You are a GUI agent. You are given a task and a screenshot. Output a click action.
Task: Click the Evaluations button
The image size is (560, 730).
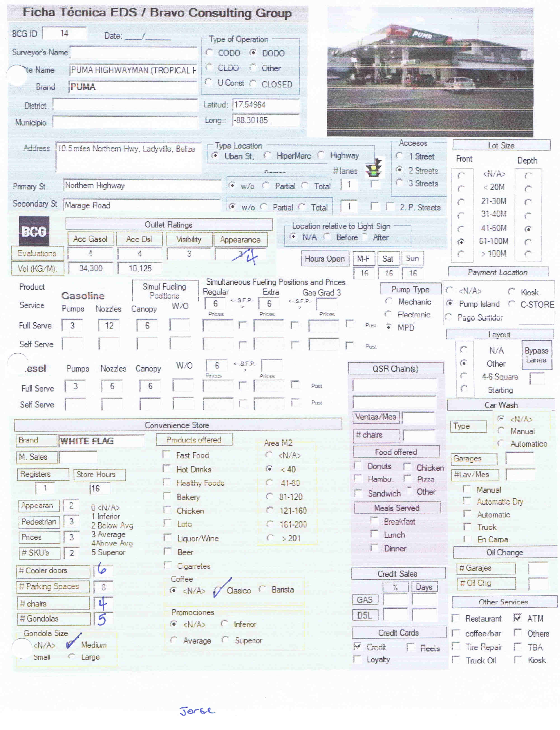(x=37, y=253)
